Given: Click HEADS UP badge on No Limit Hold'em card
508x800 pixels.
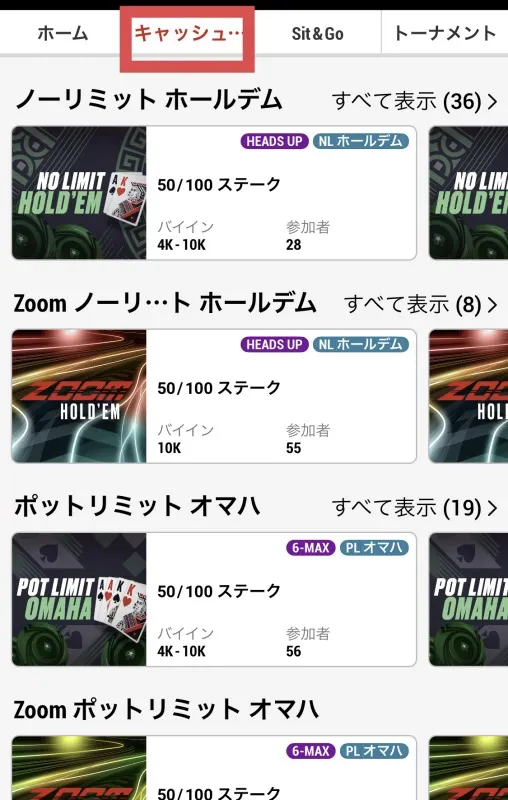Looking at the screenshot, I should [274, 141].
